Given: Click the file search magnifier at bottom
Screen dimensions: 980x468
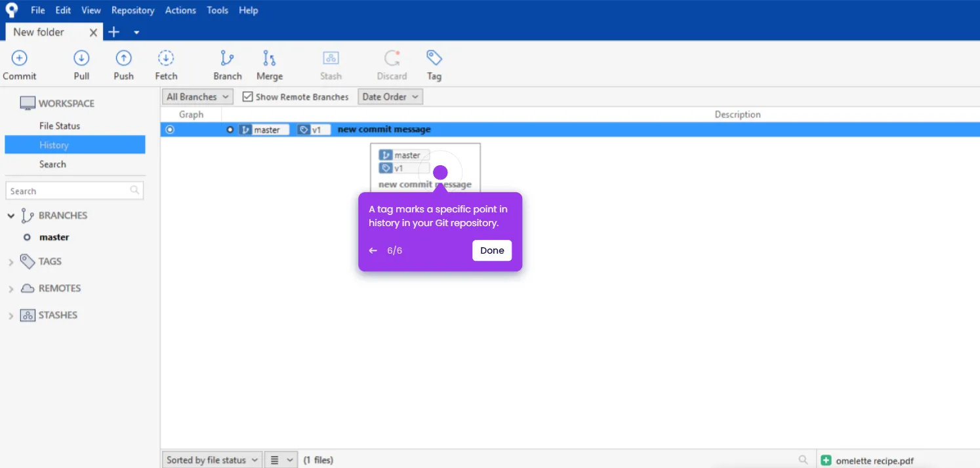Looking at the screenshot, I should 803,460.
